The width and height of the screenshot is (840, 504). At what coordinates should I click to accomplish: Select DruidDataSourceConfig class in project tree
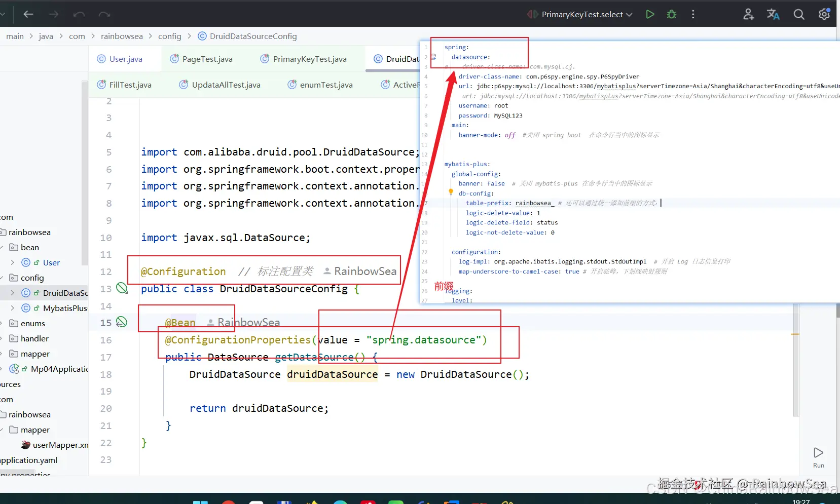click(x=65, y=293)
